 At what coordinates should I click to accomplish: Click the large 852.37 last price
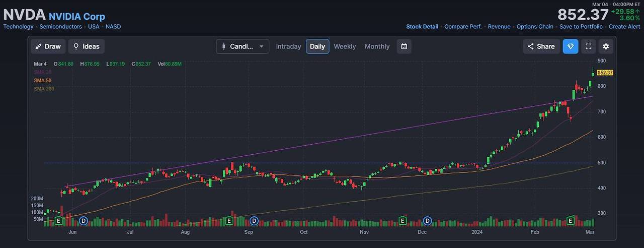coord(583,15)
